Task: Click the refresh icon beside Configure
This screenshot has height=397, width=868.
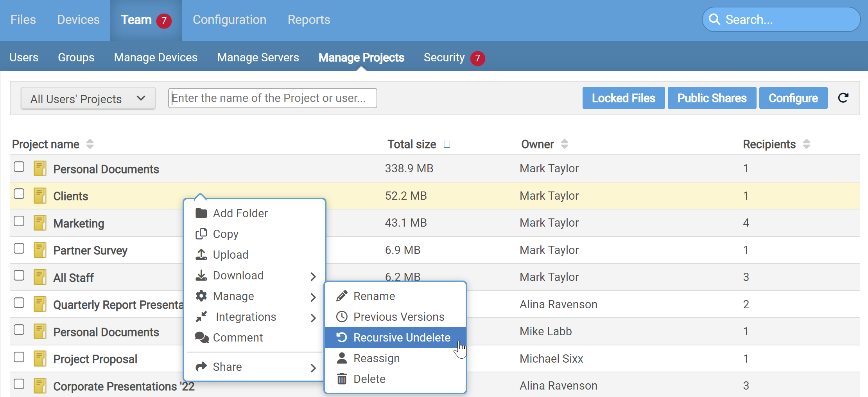Action: [843, 98]
